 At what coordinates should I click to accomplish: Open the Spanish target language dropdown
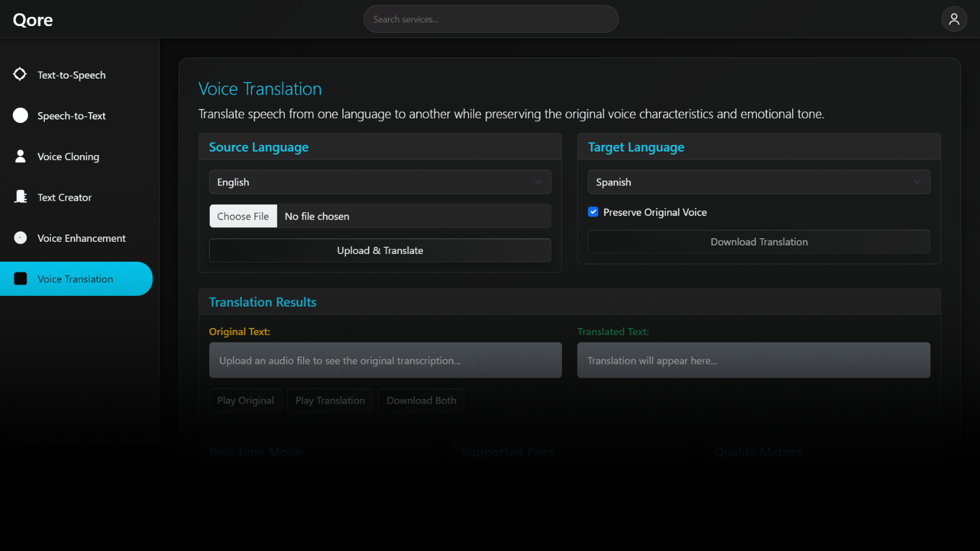point(758,182)
